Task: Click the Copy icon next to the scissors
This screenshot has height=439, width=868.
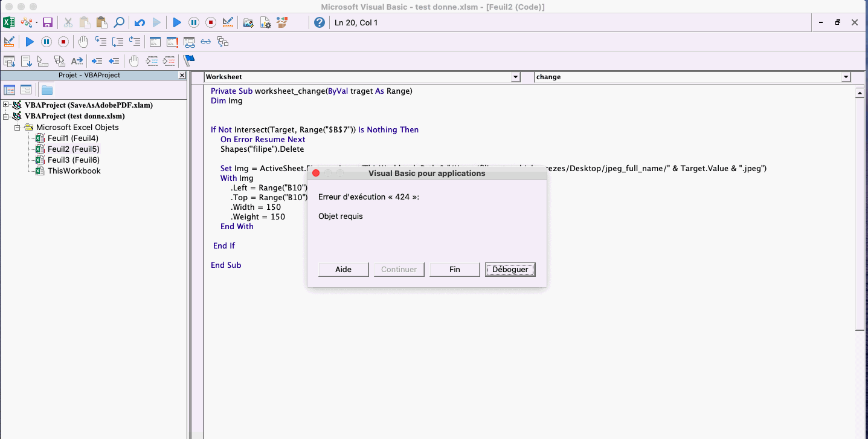Action: (85, 22)
